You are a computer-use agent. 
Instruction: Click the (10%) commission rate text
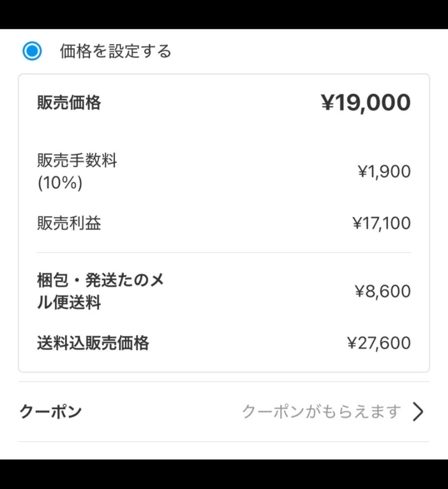point(60,183)
